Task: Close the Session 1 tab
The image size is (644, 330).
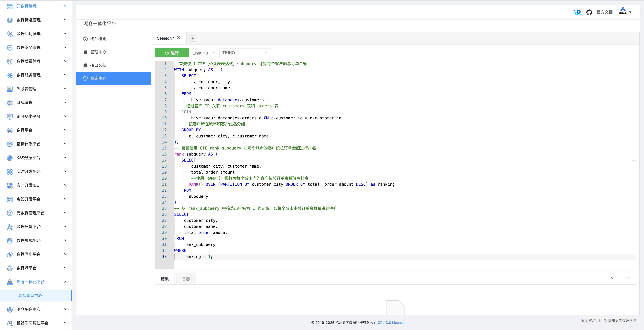Action: (x=179, y=38)
